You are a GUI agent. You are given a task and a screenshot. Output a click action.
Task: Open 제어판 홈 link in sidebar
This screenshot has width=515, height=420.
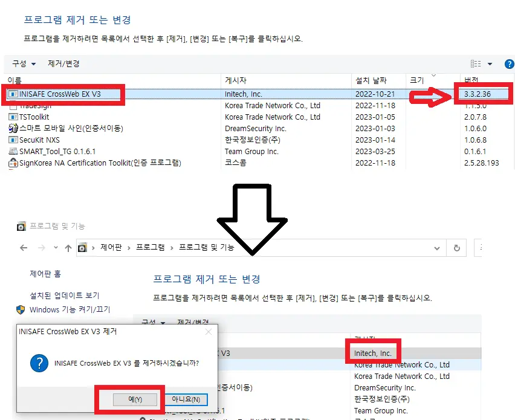pos(45,274)
